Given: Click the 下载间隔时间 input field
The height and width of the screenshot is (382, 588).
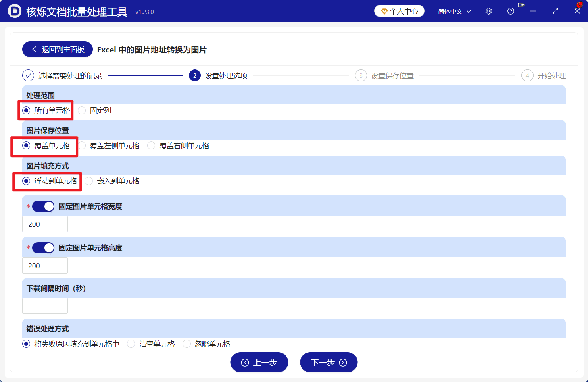Looking at the screenshot, I should [45, 306].
